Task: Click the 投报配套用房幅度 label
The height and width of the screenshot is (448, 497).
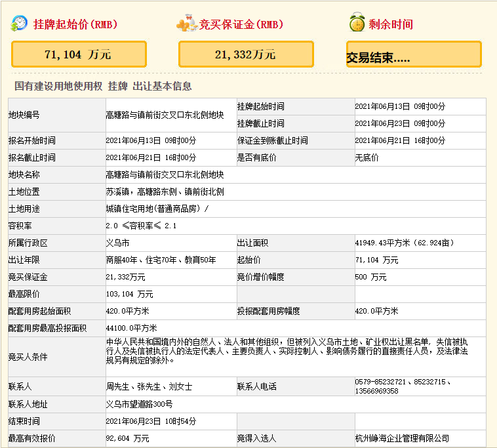Action: pyautogui.click(x=268, y=312)
